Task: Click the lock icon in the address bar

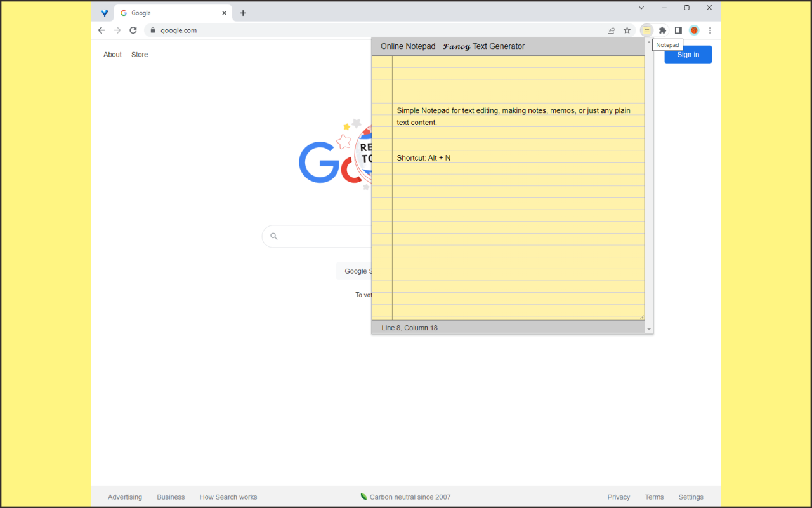Action: (x=152, y=30)
